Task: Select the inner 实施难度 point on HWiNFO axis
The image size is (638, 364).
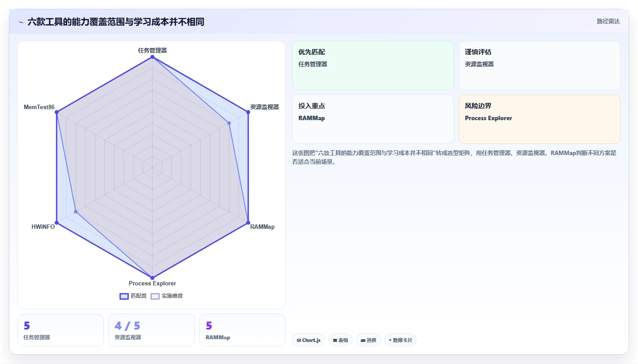Action: (76, 212)
